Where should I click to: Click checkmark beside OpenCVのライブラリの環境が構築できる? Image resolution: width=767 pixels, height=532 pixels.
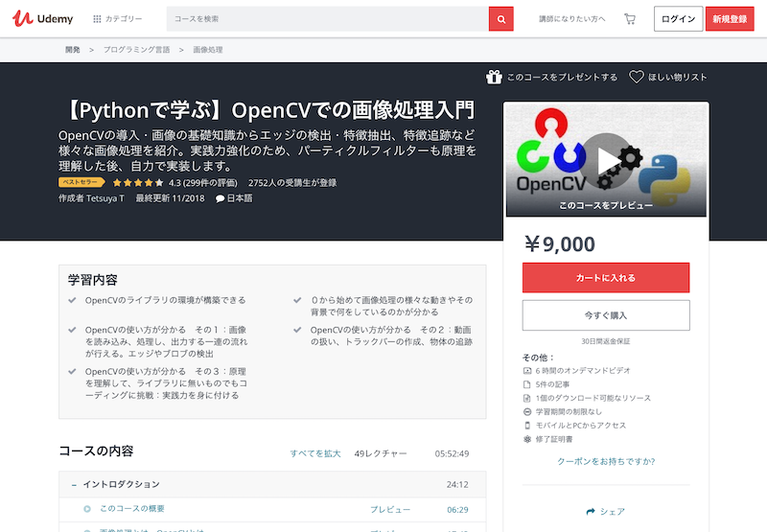coord(72,300)
